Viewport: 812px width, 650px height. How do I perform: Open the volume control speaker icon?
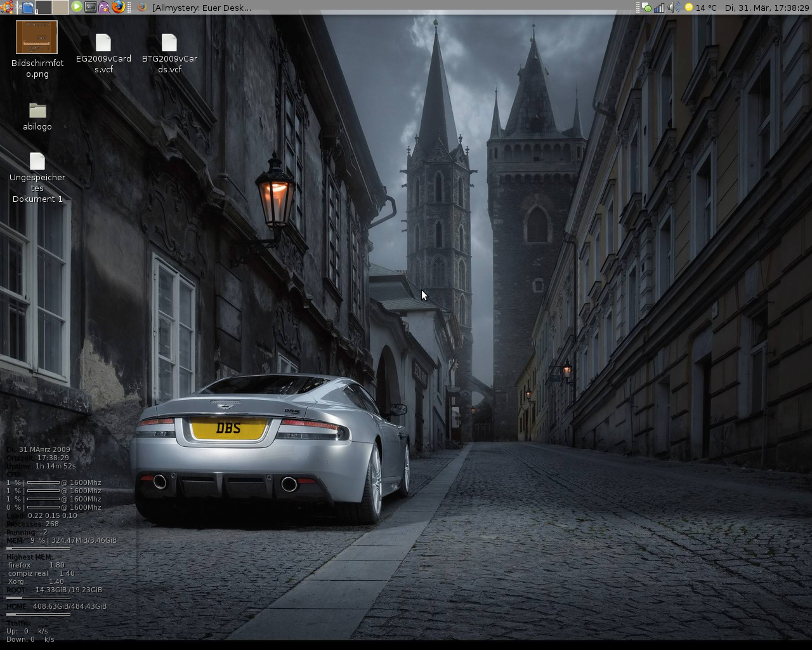674,7
